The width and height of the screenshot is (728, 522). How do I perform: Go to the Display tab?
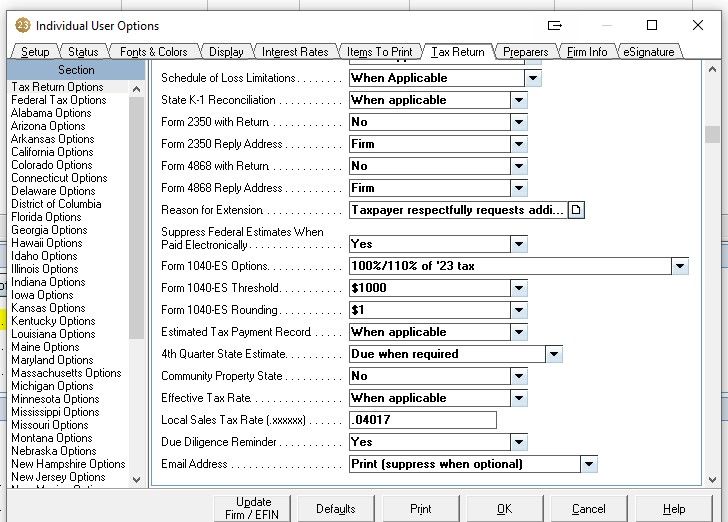pos(226,52)
